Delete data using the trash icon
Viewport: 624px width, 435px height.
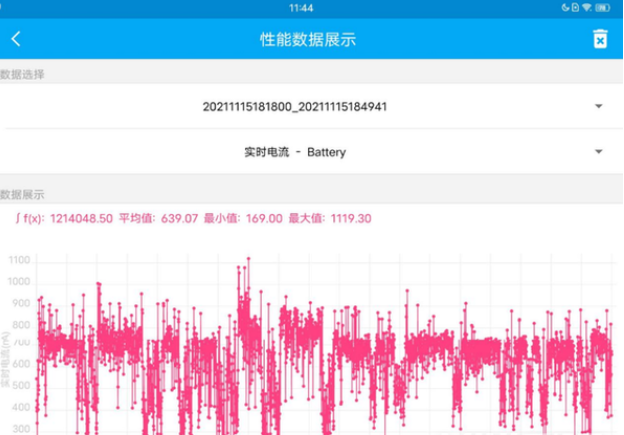(x=599, y=39)
